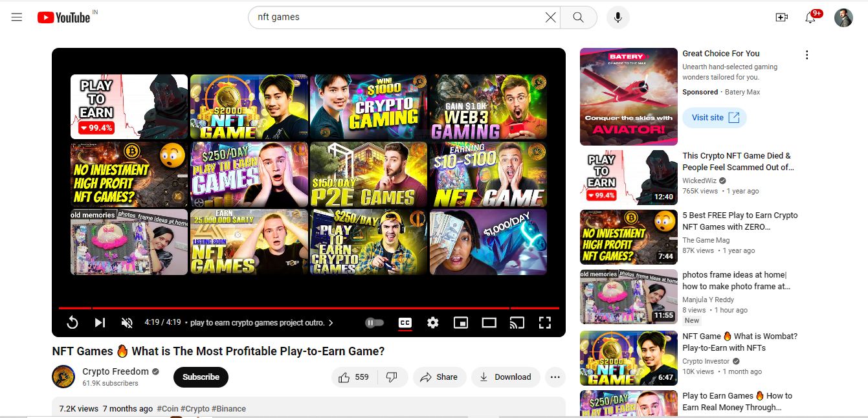868x418 pixels.
Task: Open the Create video menu
Action: pos(781,17)
